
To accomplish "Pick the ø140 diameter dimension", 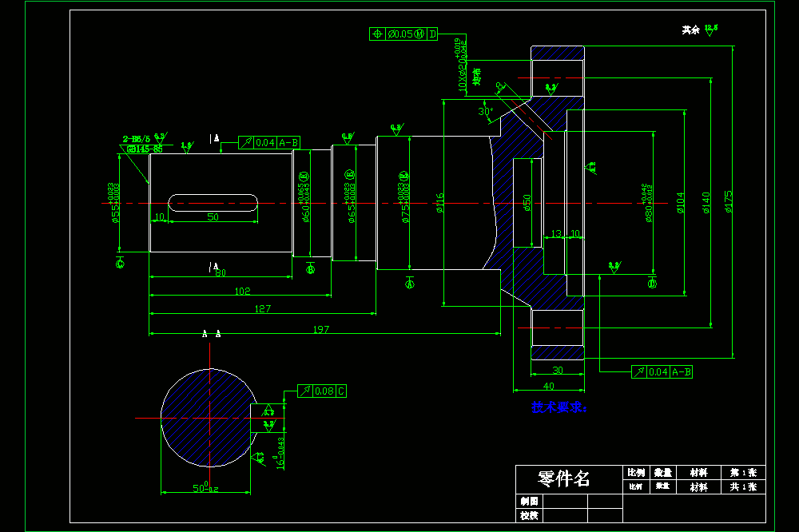I will [706, 203].
